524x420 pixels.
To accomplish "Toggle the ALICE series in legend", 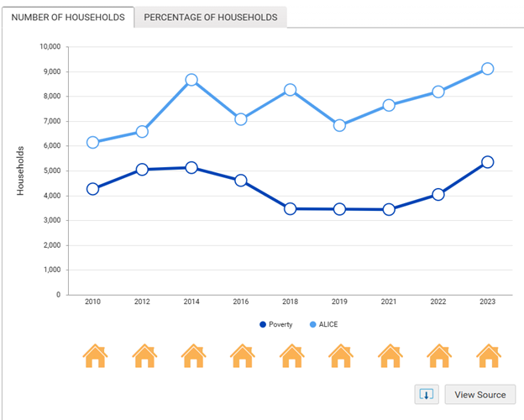I will tap(326, 324).
